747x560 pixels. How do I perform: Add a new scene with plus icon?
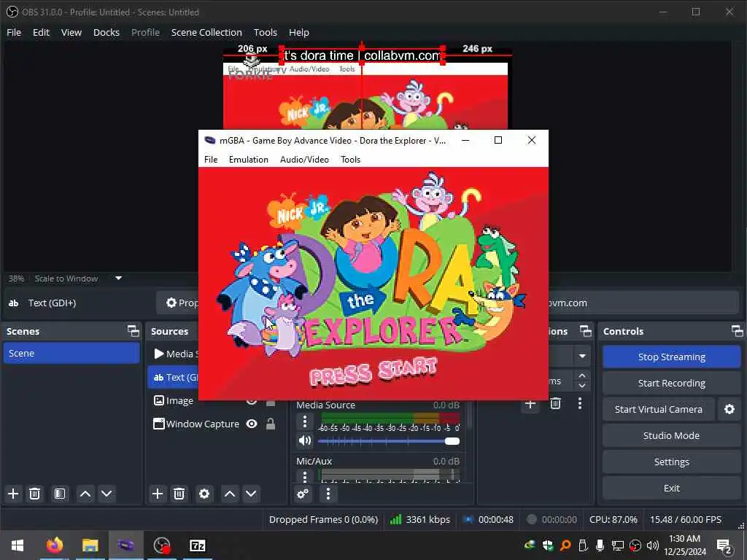click(x=13, y=494)
